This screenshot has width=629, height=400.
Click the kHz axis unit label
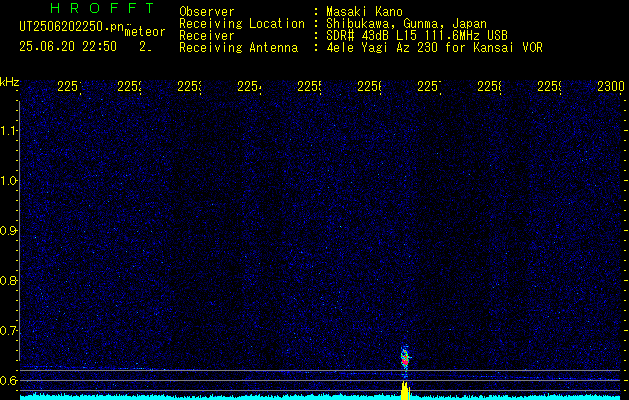pos(9,82)
